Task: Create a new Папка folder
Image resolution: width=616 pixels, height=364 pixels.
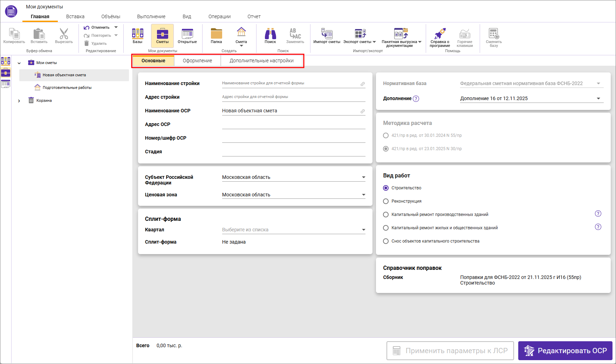Action: pyautogui.click(x=216, y=36)
